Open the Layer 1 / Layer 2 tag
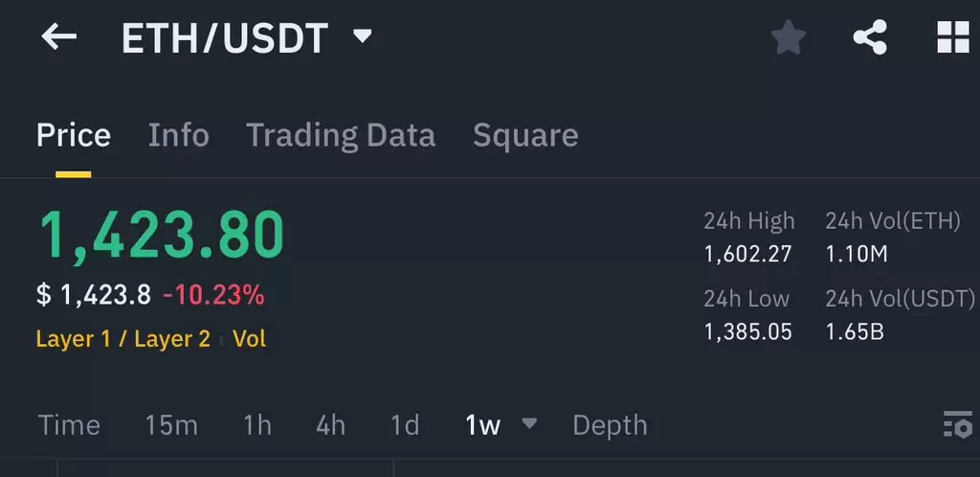This screenshot has width=980, height=477. (x=123, y=339)
